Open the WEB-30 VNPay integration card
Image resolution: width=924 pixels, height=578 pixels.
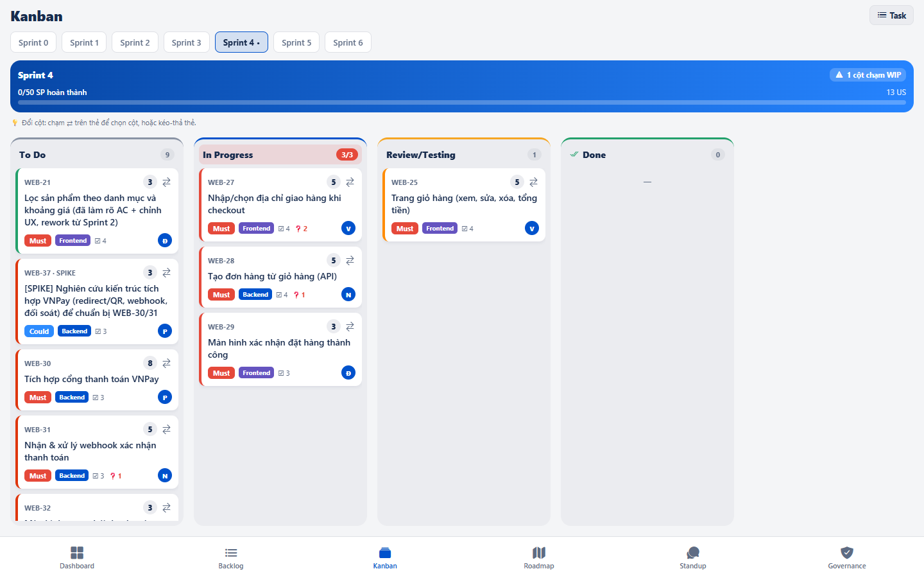[97, 380]
